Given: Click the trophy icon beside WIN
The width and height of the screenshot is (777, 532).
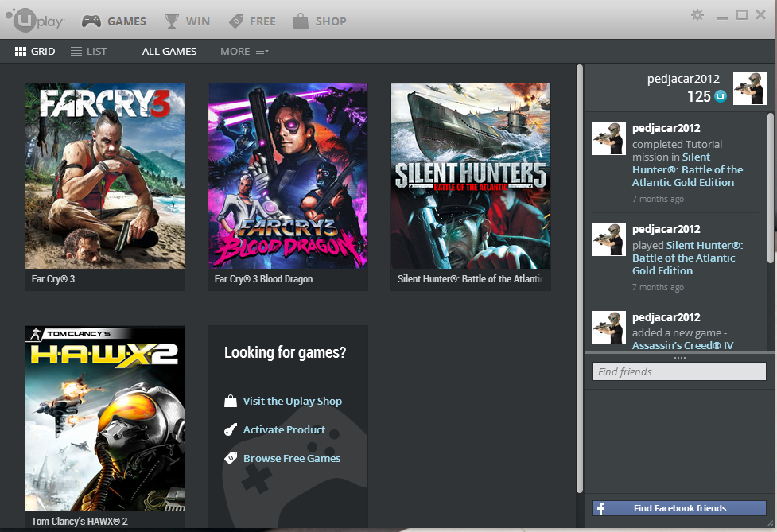Looking at the screenshot, I should pyautogui.click(x=172, y=21).
